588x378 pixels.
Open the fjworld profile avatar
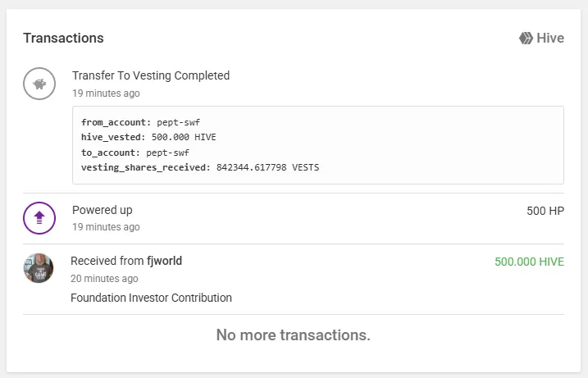(39, 268)
